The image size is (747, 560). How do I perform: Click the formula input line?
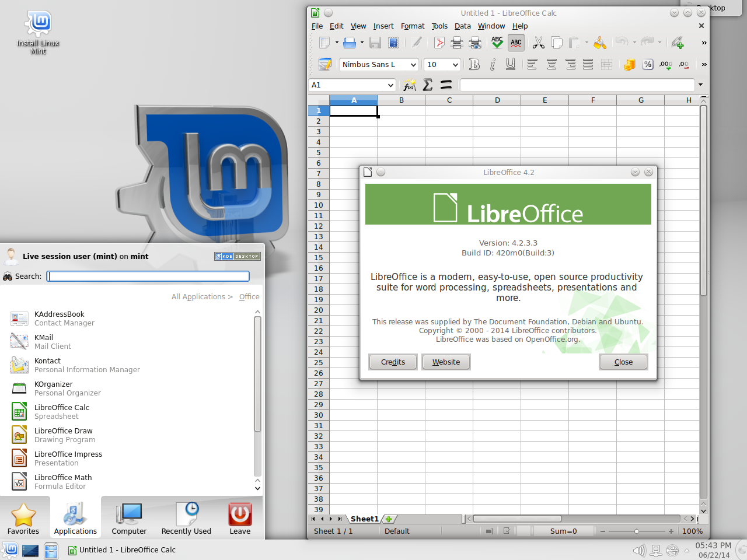coord(577,85)
